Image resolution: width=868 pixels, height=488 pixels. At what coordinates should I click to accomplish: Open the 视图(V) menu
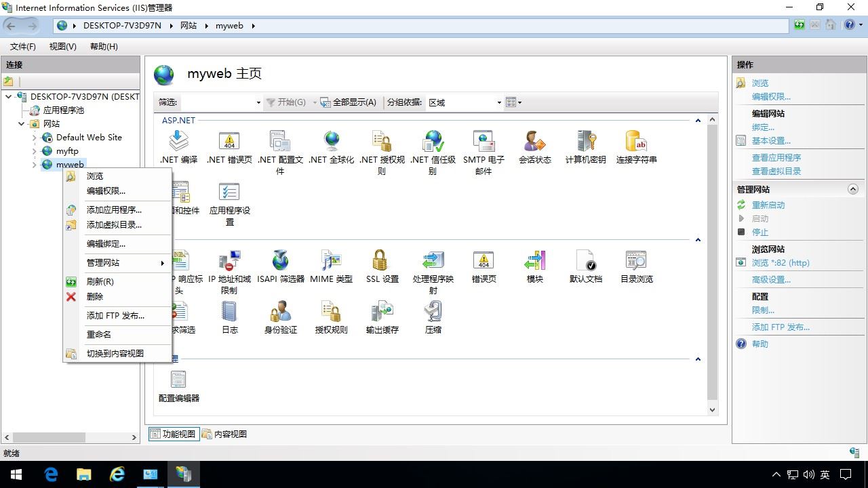62,47
